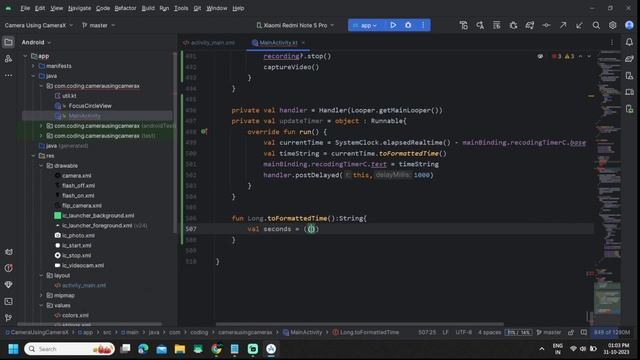The image size is (640, 360).
Task: Open the user account avatar
Action: [629, 25]
